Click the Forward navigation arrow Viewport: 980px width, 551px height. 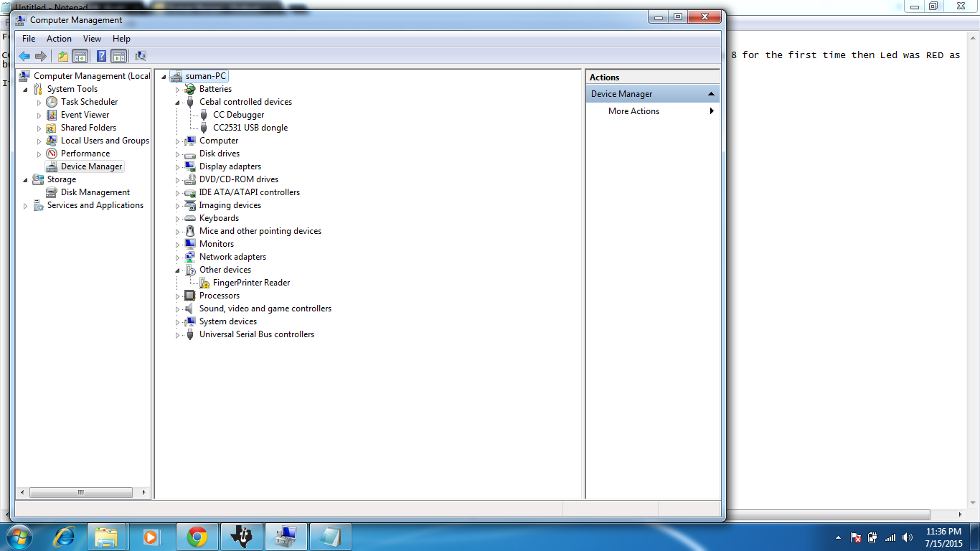point(40,56)
